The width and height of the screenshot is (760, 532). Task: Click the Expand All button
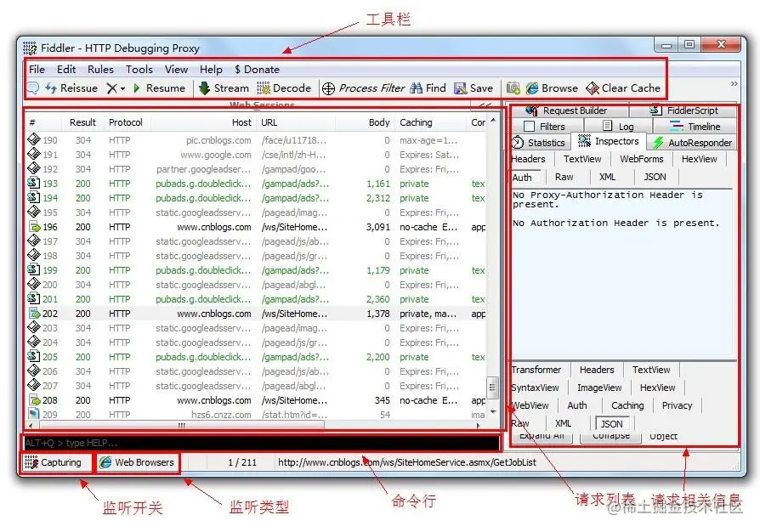pyautogui.click(x=542, y=436)
